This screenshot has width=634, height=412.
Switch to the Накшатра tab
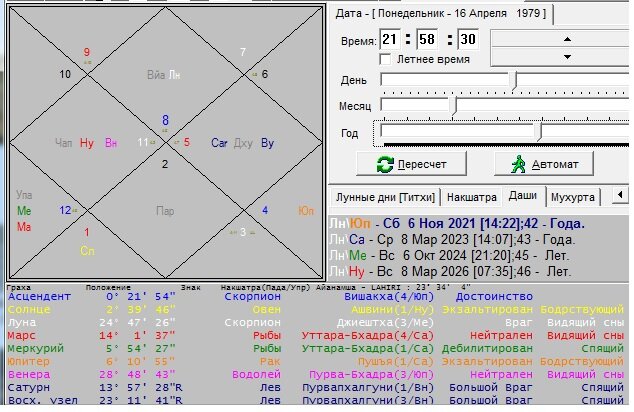click(471, 197)
